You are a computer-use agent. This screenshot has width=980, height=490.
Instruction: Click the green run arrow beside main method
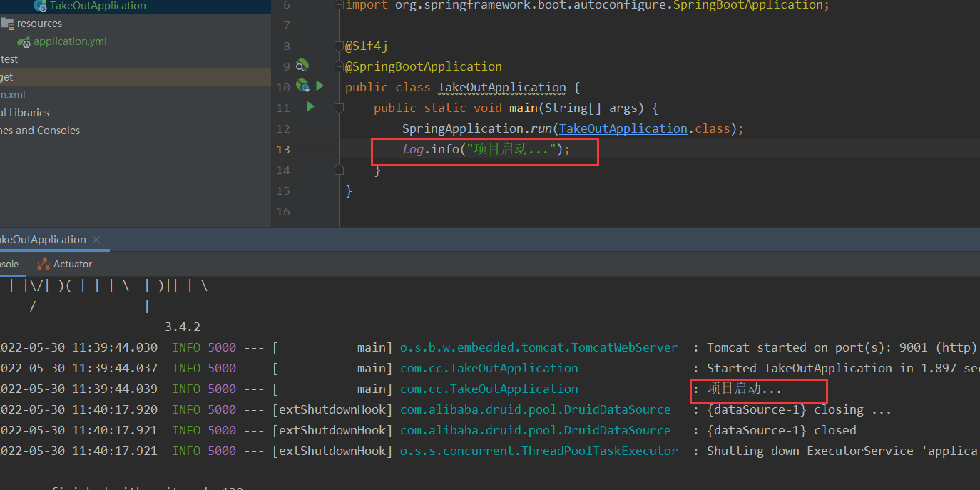(310, 107)
